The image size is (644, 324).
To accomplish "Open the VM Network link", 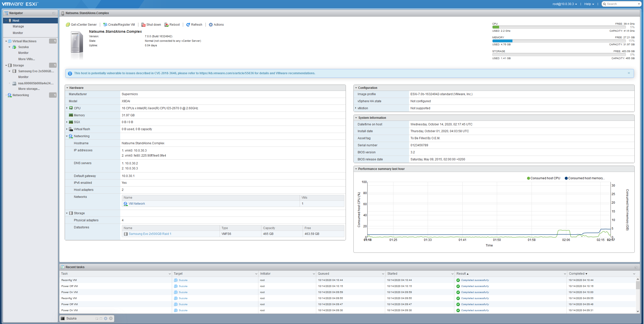I will pos(137,204).
